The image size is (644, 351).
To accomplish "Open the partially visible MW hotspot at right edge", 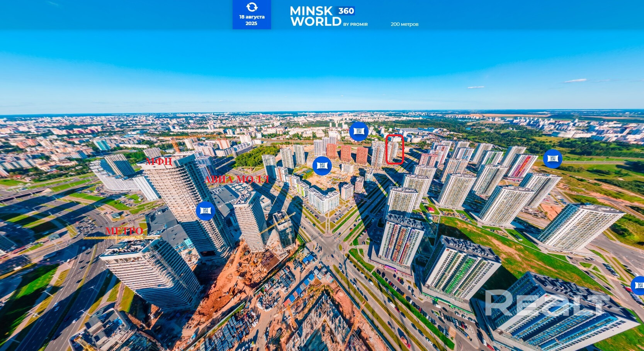I will pyautogui.click(x=639, y=285).
